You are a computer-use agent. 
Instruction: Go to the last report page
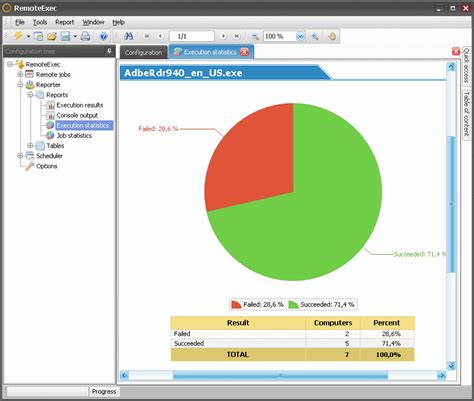coord(236,36)
